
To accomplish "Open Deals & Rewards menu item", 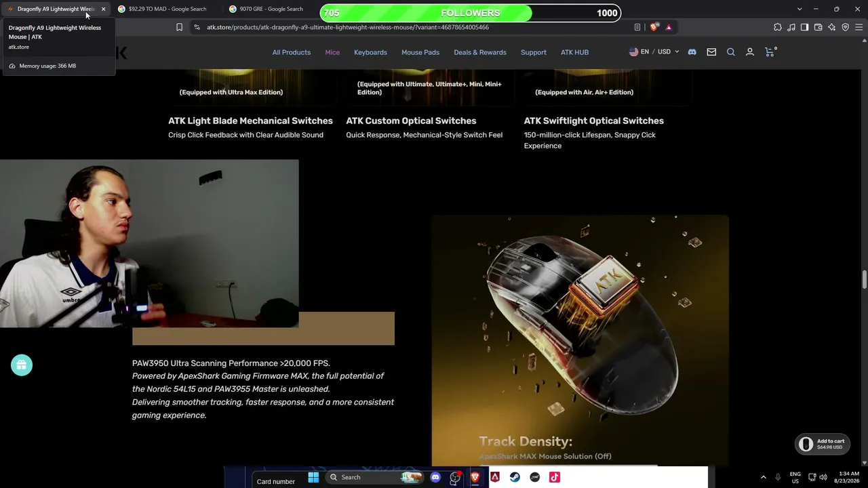I will (480, 52).
